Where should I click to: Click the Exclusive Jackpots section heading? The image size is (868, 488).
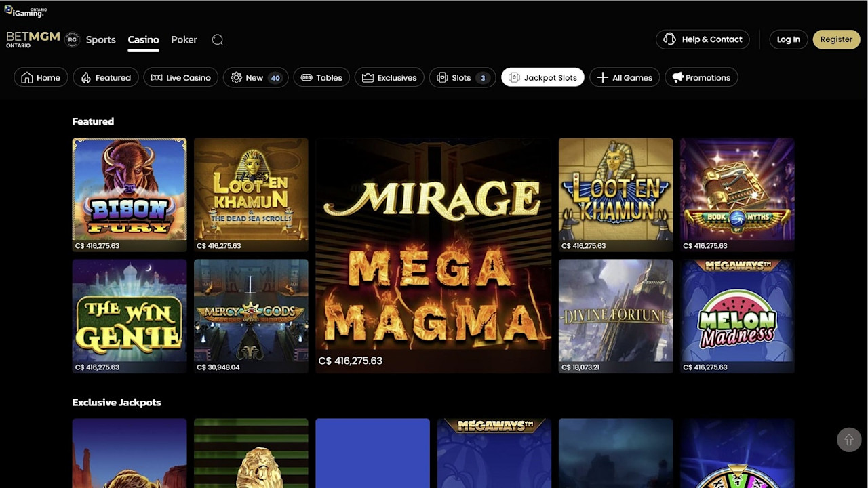[117, 402]
